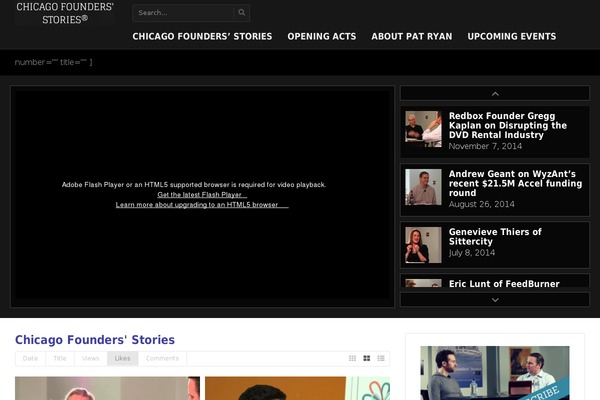600x400 pixels.
Task: Click the first video card thumbnail below tabs
Action: (108, 388)
